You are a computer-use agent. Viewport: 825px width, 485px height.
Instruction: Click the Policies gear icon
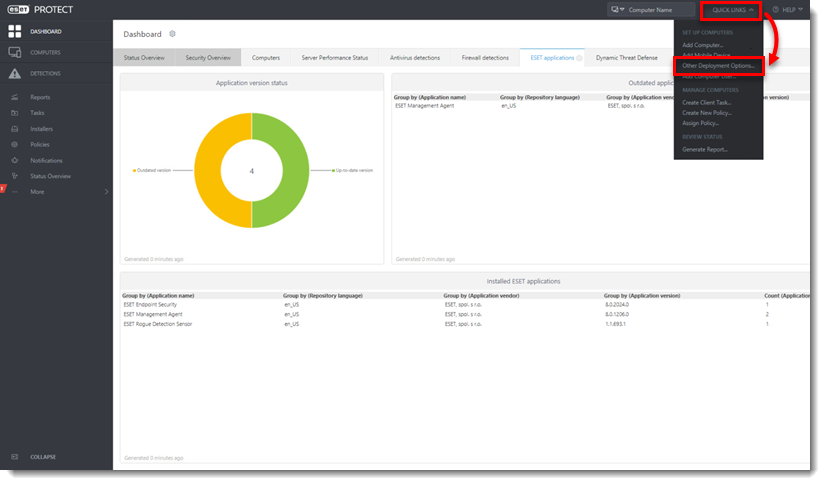(15, 145)
